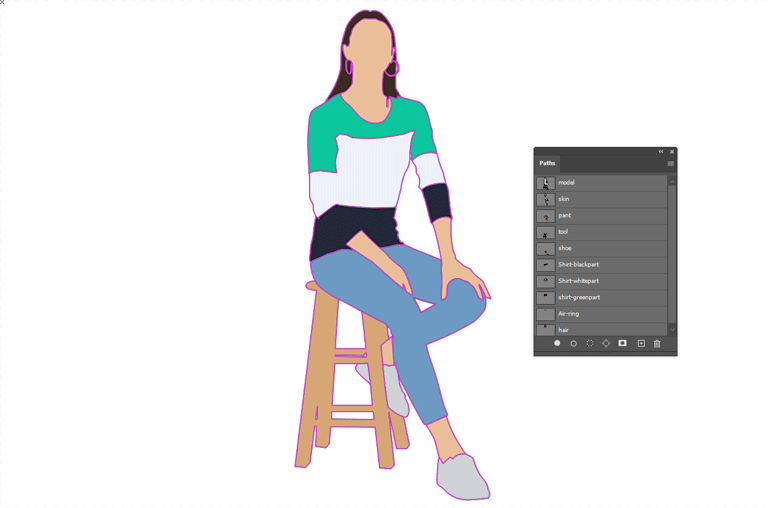The width and height of the screenshot is (770, 508).
Task: Switch to the Paths tab
Action: pyautogui.click(x=547, y=163)
